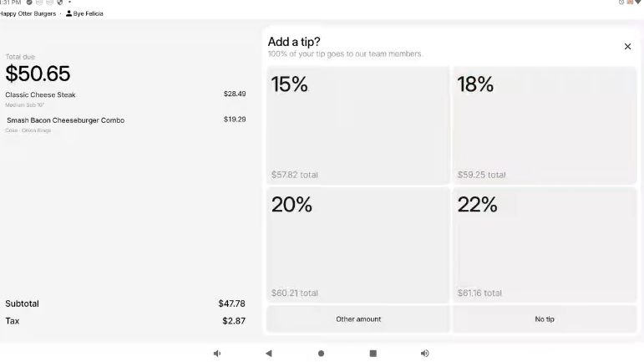Tap the shield icon in status bar
This screenshot has height=362, width=644.
[x=59, y=3]
